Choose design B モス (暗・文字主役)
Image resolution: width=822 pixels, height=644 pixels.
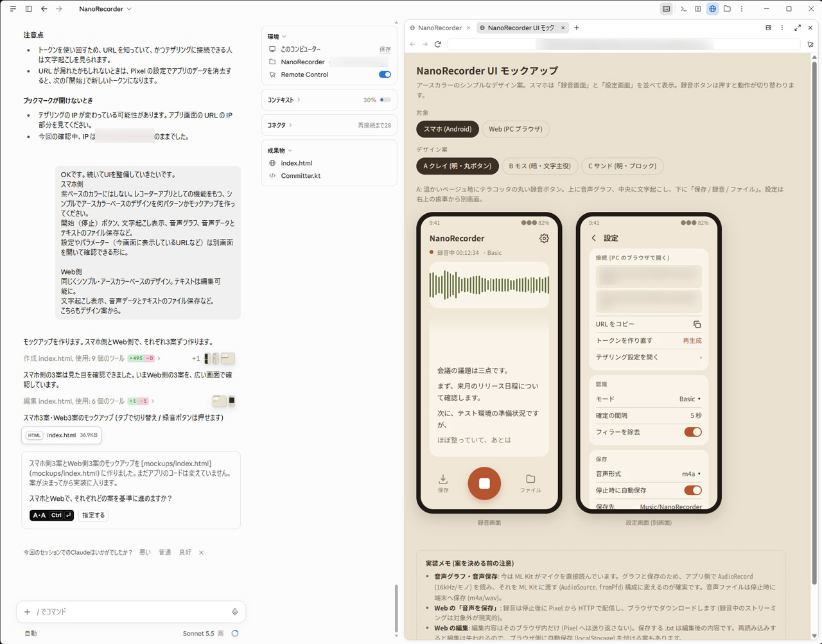coord(539,166)
